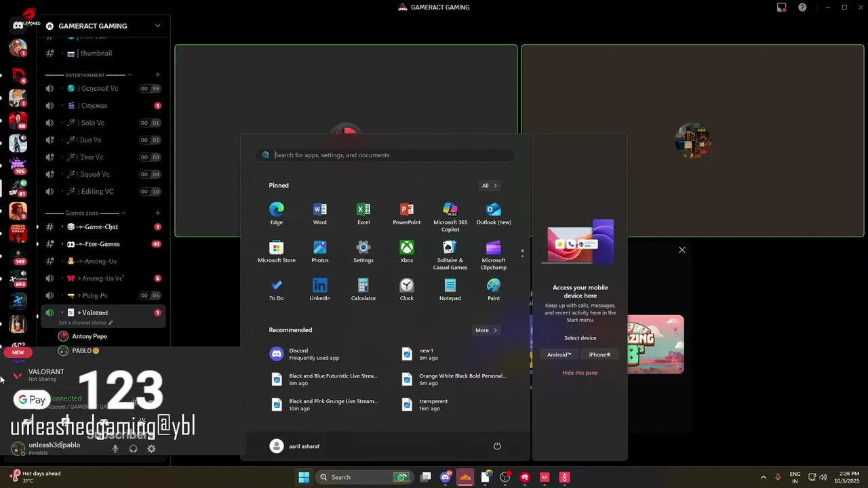Show all pinned apps with All
The height and width of the screenshot is (488, 868).
click(490, 186)
